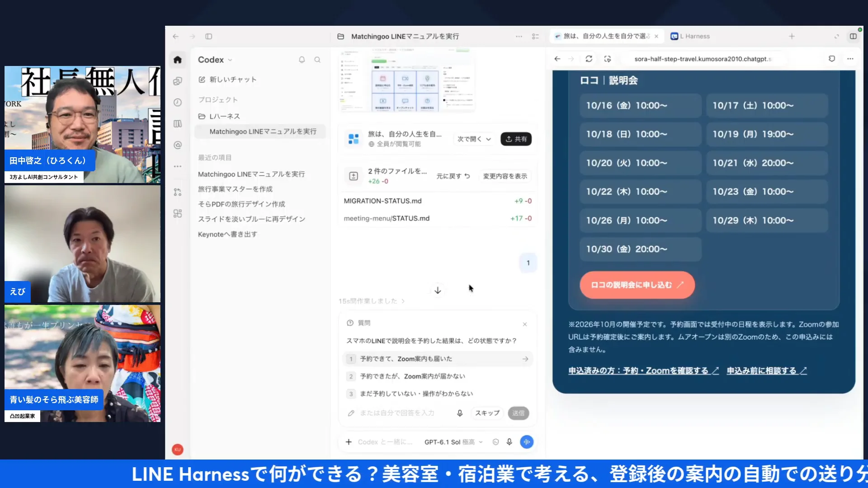The width and height of the screenshot is (868, 488).
Task: Click the スキップ button
Action: pos(487,413)
